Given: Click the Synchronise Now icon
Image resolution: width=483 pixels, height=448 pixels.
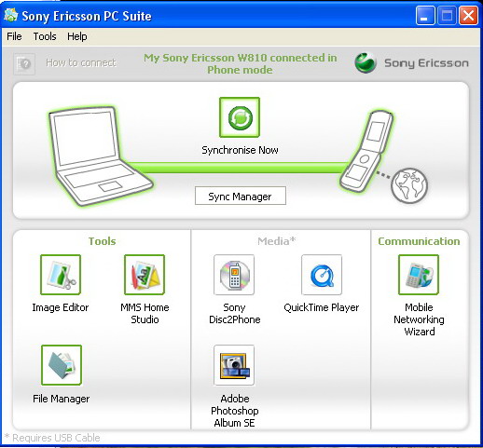Looking at the screenshot, I should click(240, 117).
